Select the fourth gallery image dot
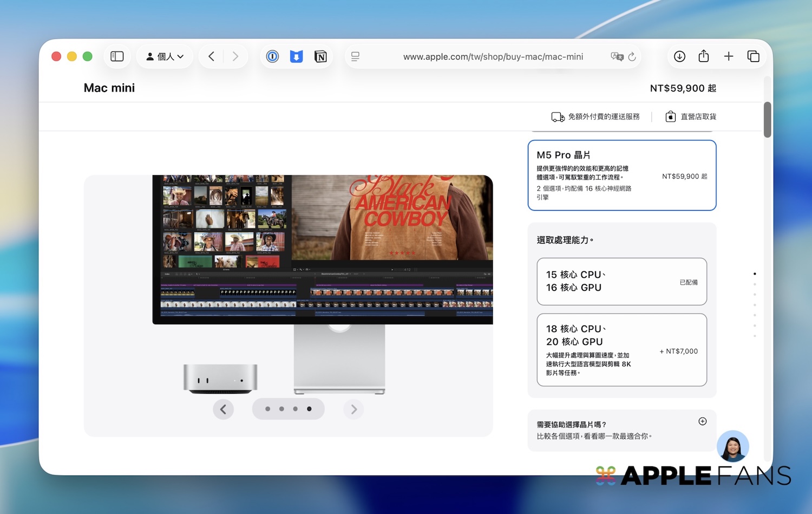The width and height of the screenshot is (812, 514). [x=309, y=409]
